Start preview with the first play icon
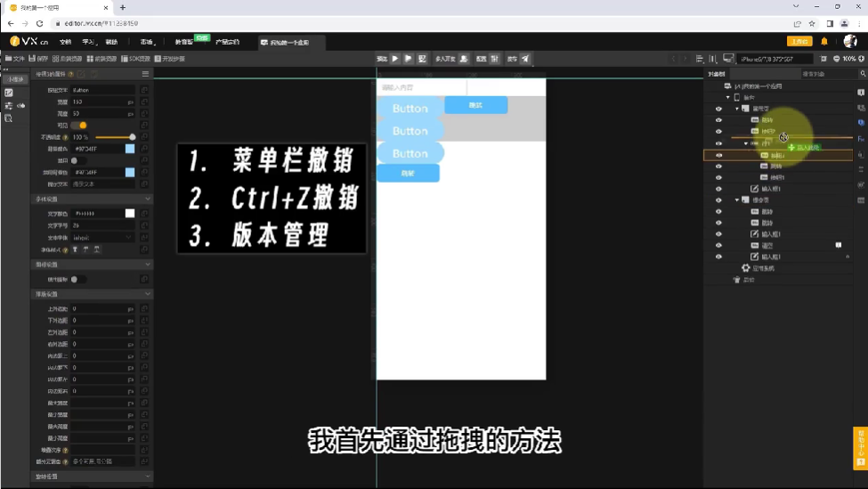Viewport: 868px width, 489px height. 394,59
